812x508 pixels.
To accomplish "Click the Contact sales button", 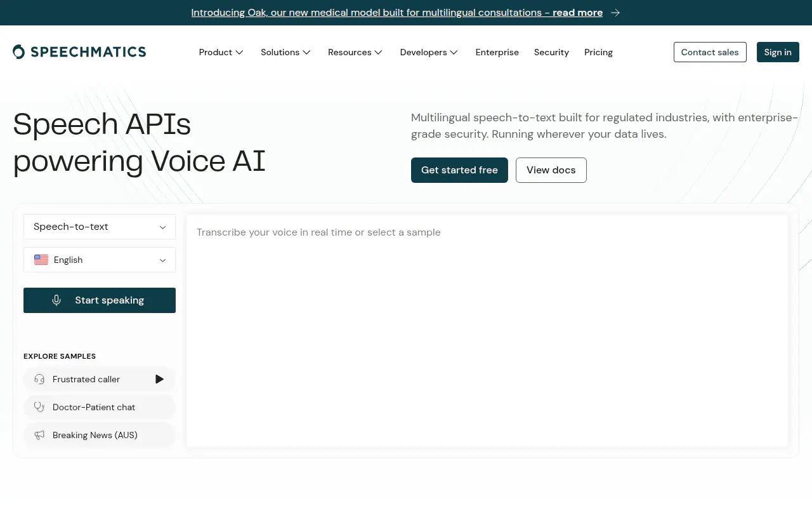I will 710,52.
